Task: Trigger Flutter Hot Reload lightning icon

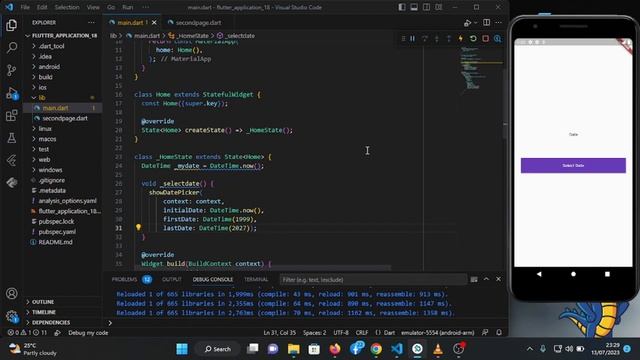Action: [461, 38]
